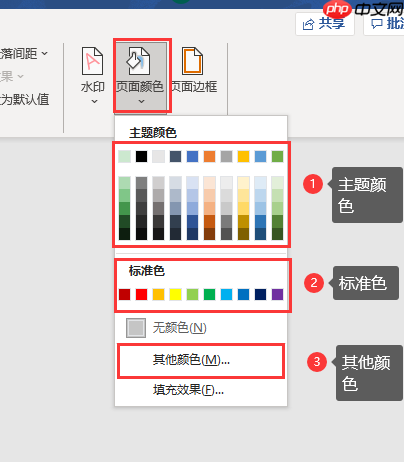
Task: Choose the light gray top-row theme swatch
Action: [158, 156]
